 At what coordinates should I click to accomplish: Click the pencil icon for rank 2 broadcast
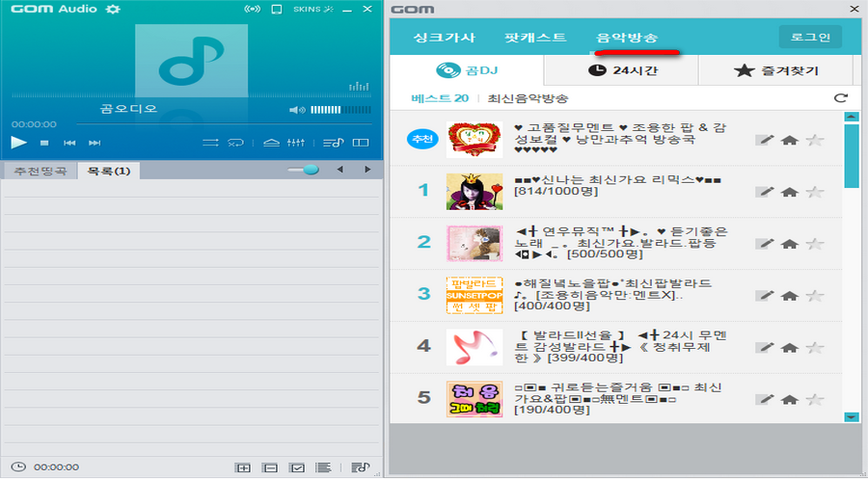[x=765, y=244]
